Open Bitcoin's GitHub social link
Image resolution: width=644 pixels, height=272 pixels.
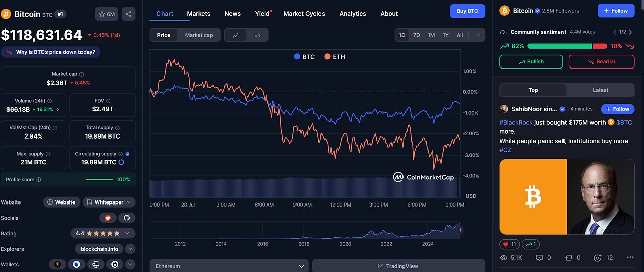coord(127,218)
